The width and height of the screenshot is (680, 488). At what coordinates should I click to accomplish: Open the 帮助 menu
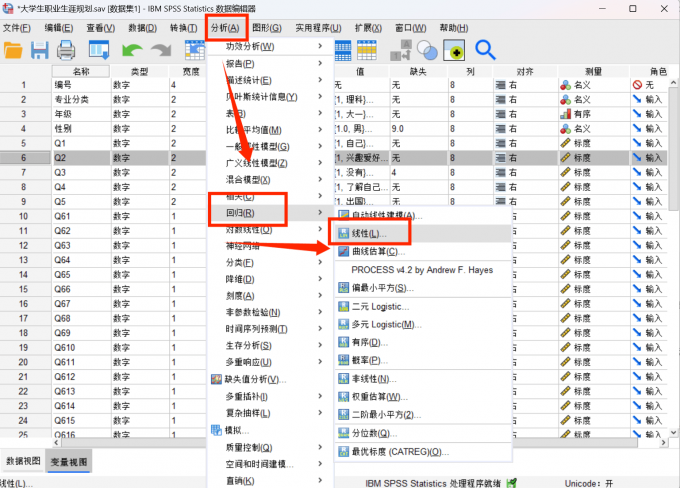tap(454, 28)
